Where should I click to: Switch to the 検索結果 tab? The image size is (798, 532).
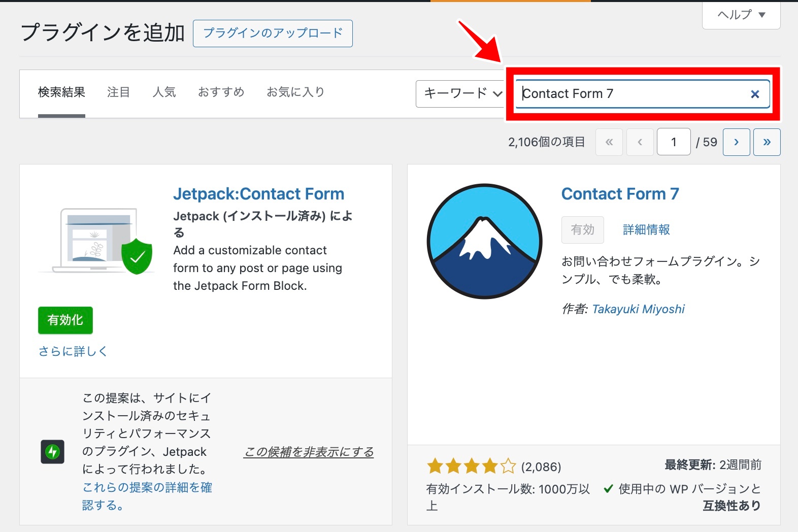click(61, 92)
